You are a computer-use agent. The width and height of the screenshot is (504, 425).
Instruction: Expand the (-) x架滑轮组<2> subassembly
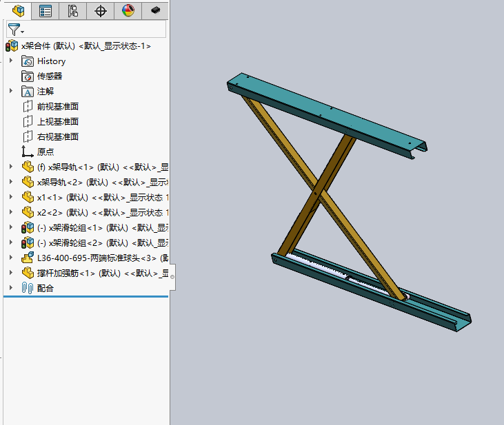(11, 242)
